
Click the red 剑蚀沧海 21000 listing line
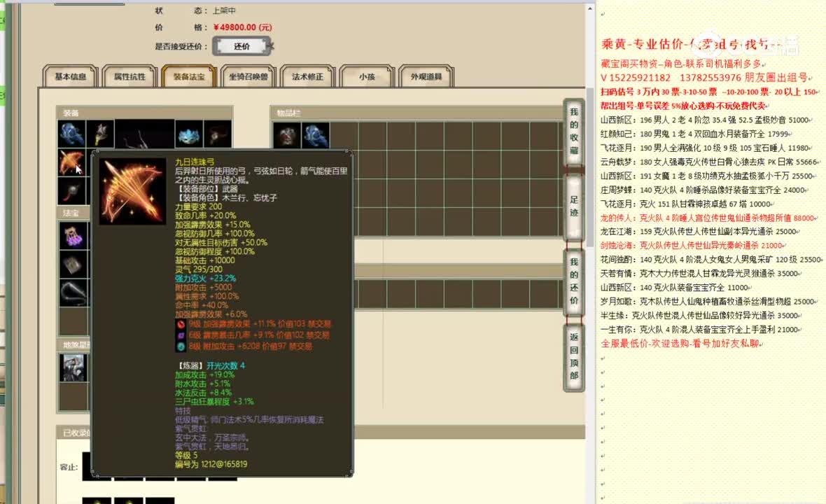(x=692, y=246)
